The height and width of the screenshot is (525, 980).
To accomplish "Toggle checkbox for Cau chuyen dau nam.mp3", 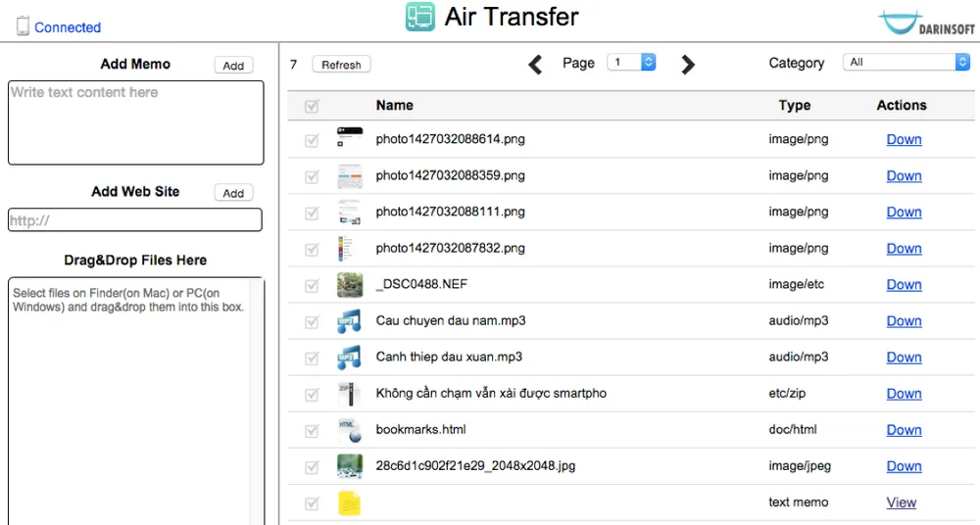I will point(312,321).
